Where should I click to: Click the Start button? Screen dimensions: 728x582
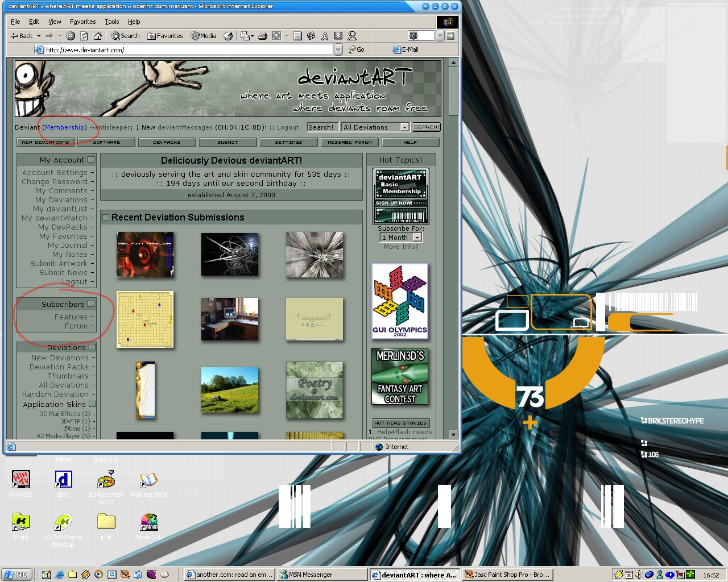[16, 575]
